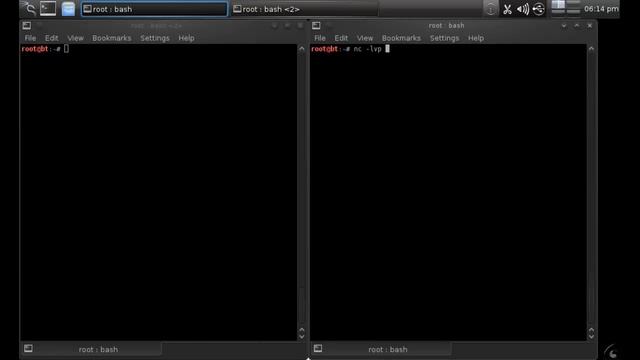The width and height of the screenshot is (640, 360).
Task: Click the left terminal scrollbar up arrow
Action: pos(302,49)
